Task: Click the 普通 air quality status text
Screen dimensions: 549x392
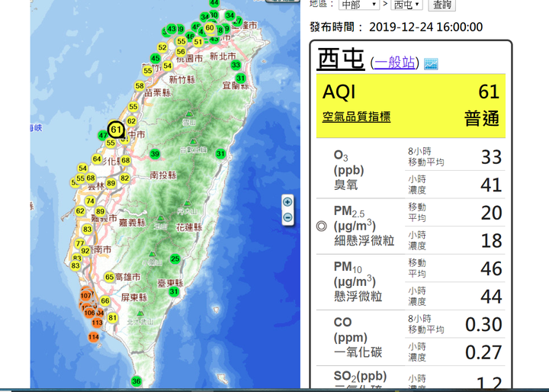Action: 482,118
